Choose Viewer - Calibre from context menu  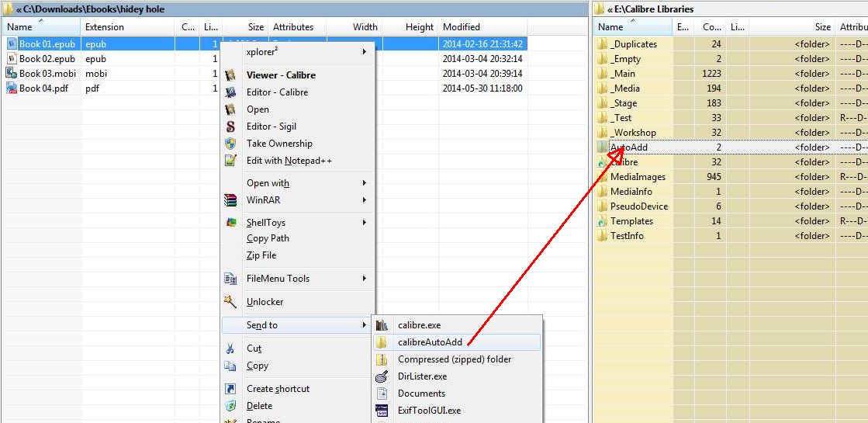tap(297, 75)
